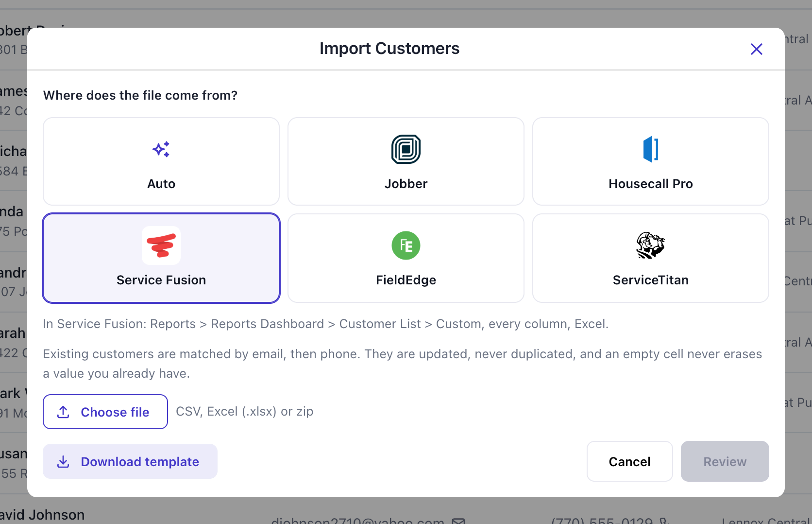Select FieldEdge as import source
The width and height of the screenshot is (812, 524).
(x=406, y=258)
